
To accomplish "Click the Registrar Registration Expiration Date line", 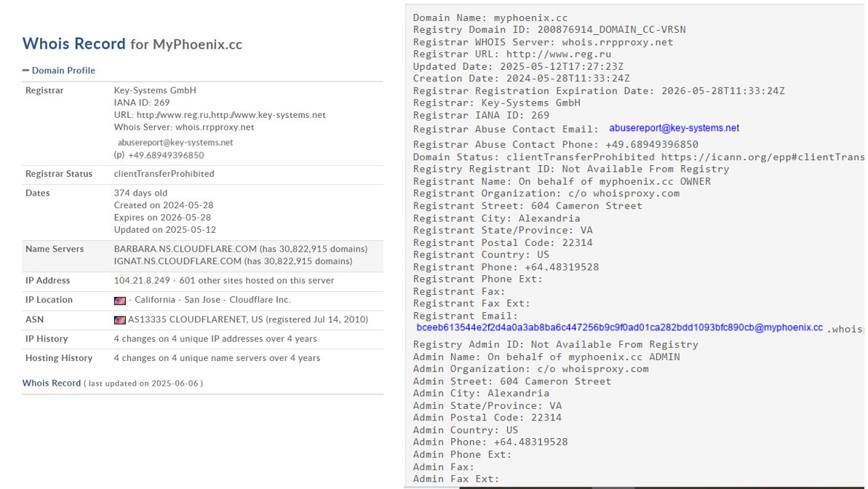I will pos(598,91).
